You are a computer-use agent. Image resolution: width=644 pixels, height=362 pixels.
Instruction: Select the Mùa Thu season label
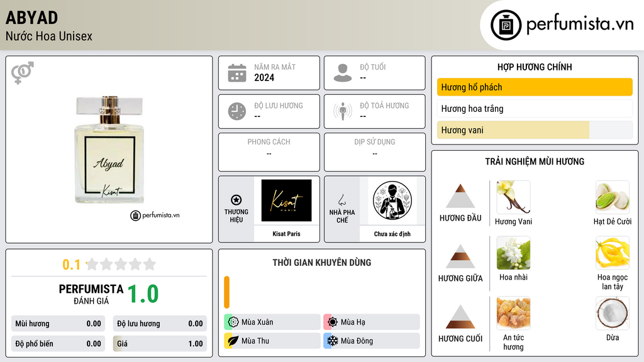pos(255,341)
